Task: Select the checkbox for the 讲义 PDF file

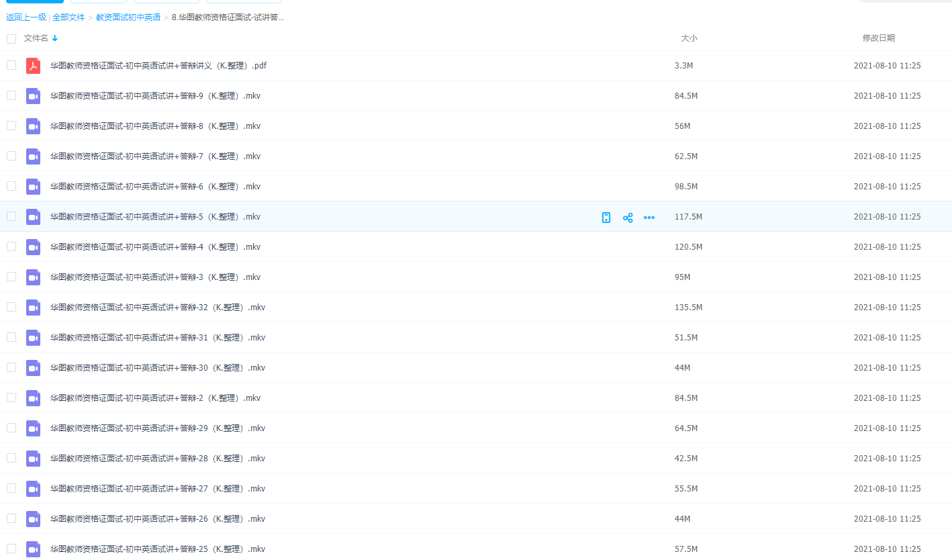Action: tap(11, 65)
